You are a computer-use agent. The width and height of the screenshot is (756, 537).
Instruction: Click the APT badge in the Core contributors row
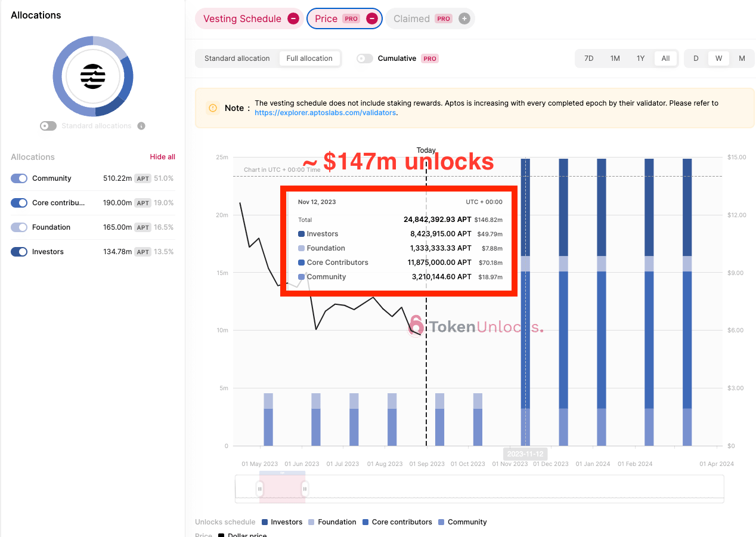pyautogui.click(x=143, y=203)
